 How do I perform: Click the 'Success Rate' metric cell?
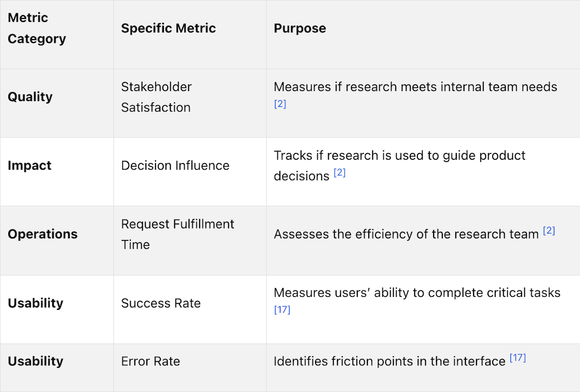pyautogui.click(x=160, y=303)
